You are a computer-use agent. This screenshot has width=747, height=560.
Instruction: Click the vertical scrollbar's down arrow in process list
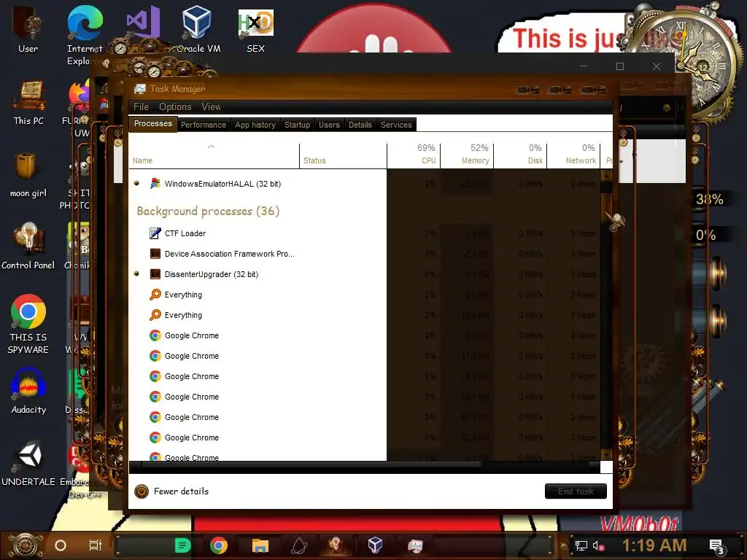[x=606, y=455]
